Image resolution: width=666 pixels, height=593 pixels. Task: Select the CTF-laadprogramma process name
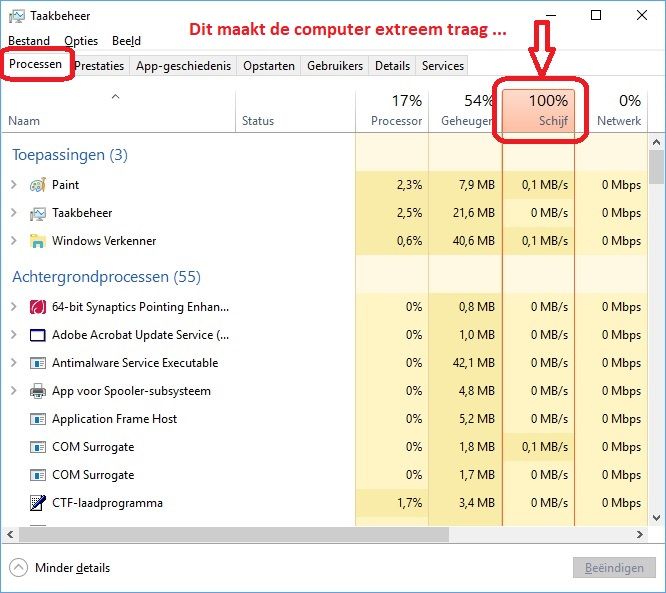pyautogui.click(x=107, y=503)
